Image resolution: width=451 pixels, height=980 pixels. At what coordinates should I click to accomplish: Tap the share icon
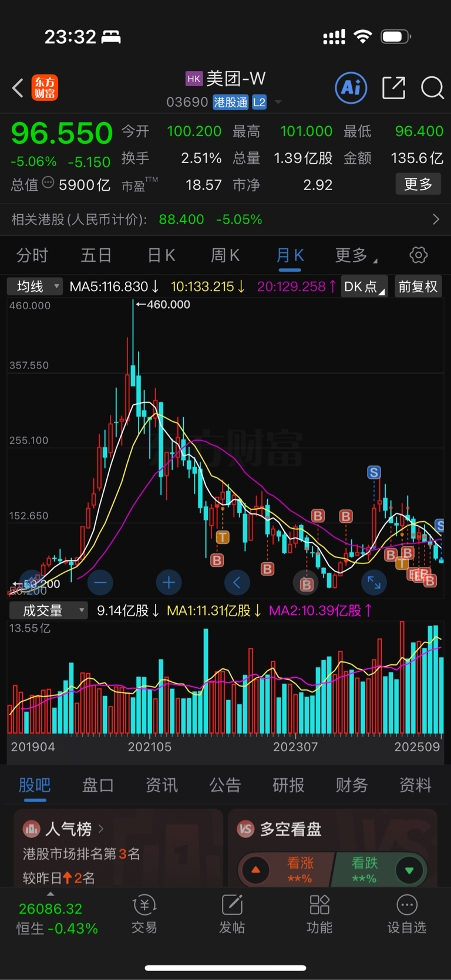[x=393, y=88]
